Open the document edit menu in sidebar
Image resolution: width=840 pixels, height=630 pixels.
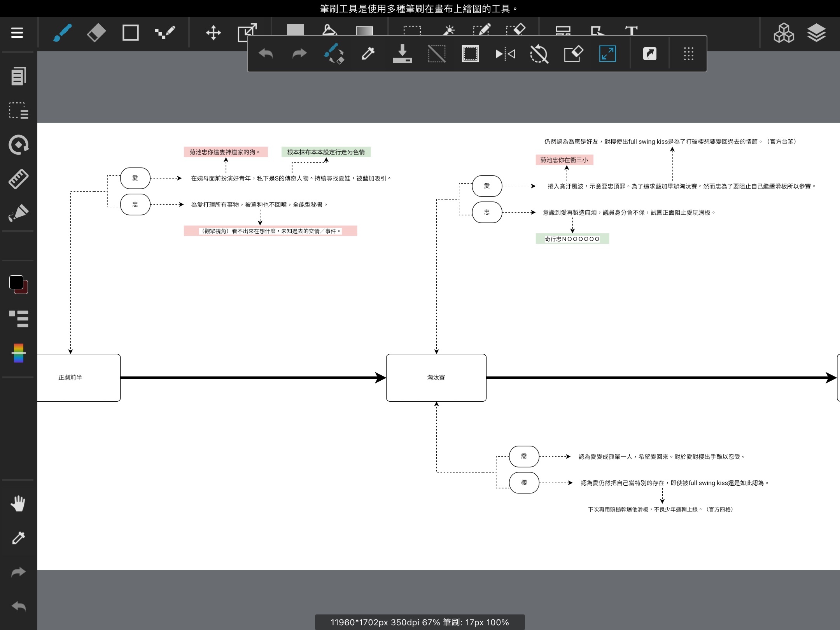click(18, 76)
